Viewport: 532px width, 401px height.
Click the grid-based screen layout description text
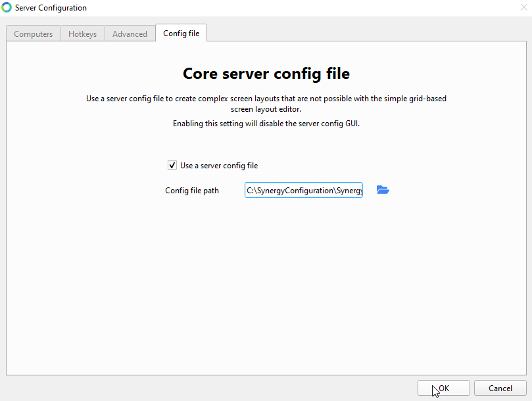(x=266, y=104)
